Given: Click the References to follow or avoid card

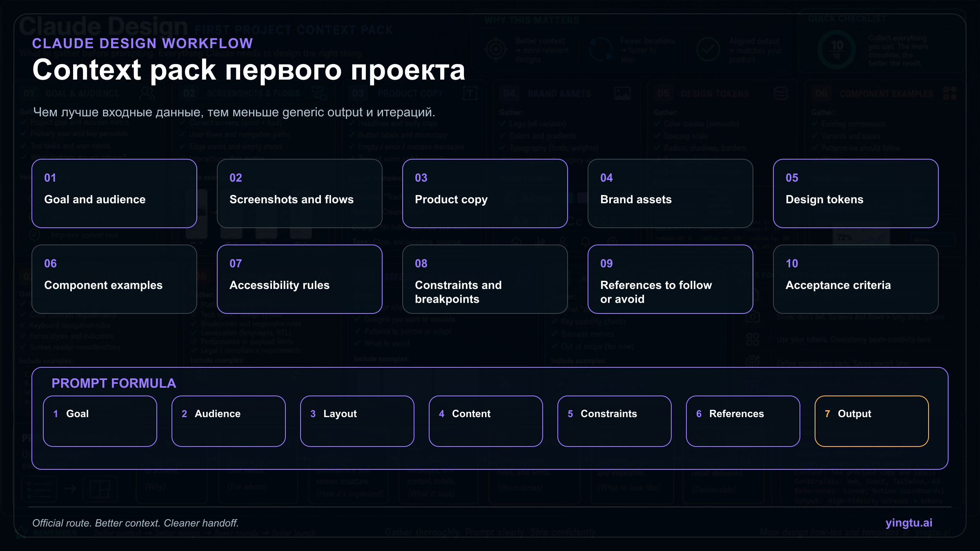Looking at the screenshot, I should pyautogui.click(x=670, y=279).
